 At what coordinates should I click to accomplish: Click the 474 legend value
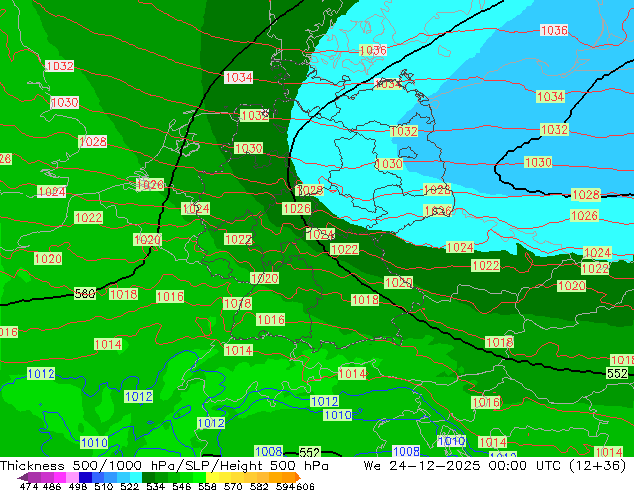[29, 486]
